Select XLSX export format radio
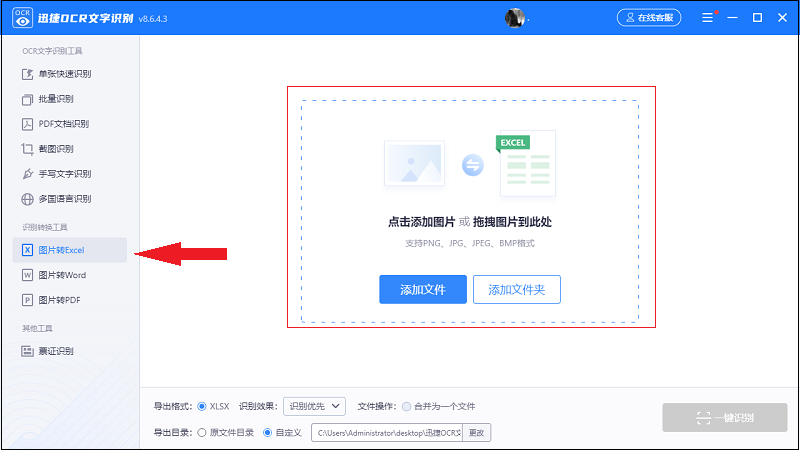 [202, 407]
